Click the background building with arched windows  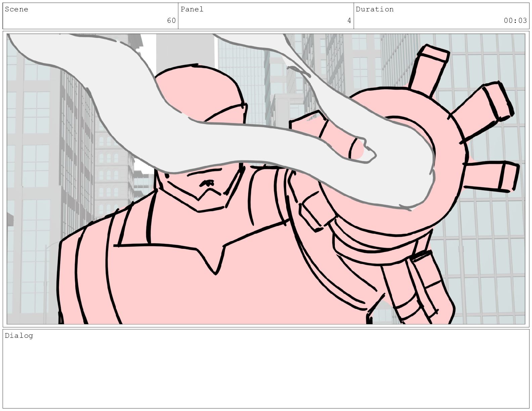click(111, 175)
